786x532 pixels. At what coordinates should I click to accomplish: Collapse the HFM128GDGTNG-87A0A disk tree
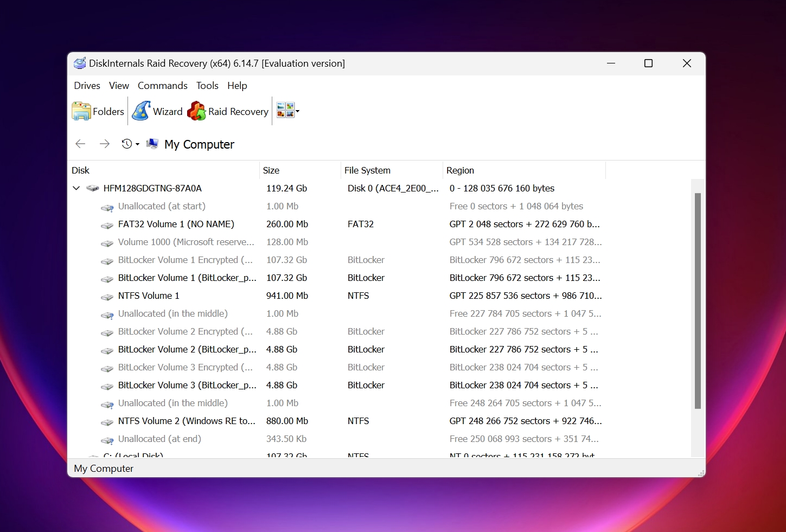pyautogui.click(x=76, y=188)
